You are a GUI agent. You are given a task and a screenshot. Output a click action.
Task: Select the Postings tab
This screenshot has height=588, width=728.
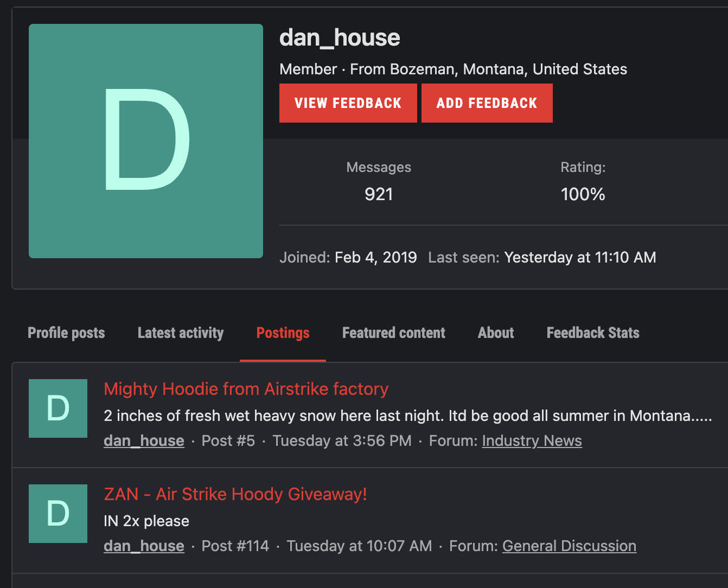click(x=283, y=333)
